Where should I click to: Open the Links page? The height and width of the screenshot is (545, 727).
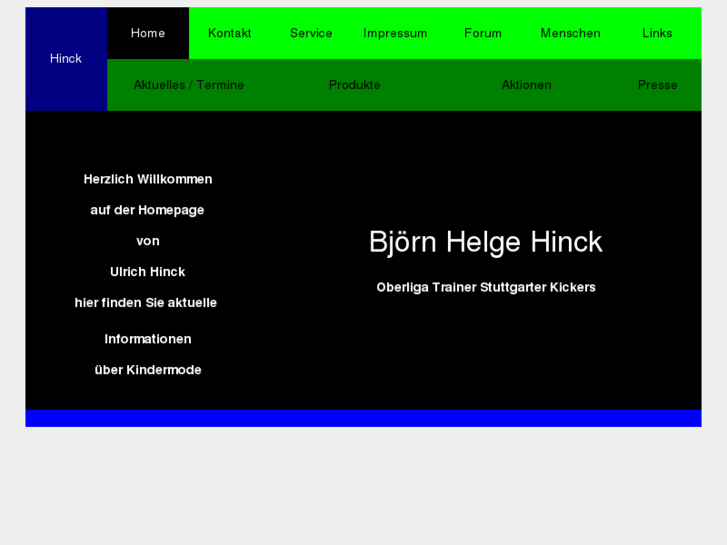pyautogui.click(x=657, y=33)
